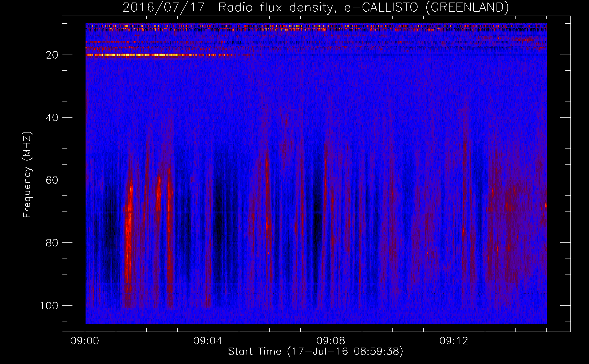This screenshot has height=364, width=589.
Task: Click the plot title '2016/07/17 Radio flux density'
Action: (x=315, y=7)
